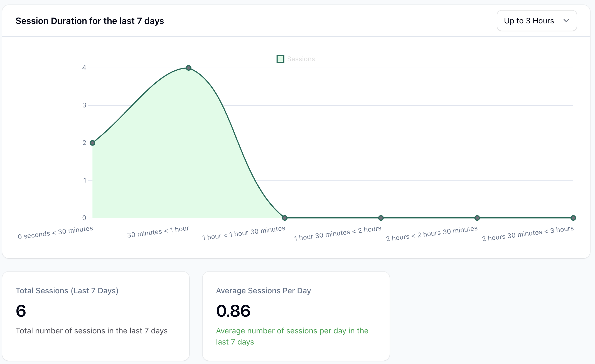Click data point at 1 hour 30 minutes < 2 hours
Image resolution: width=595 pixels, height=364 pixels.
tap(381, 218)
